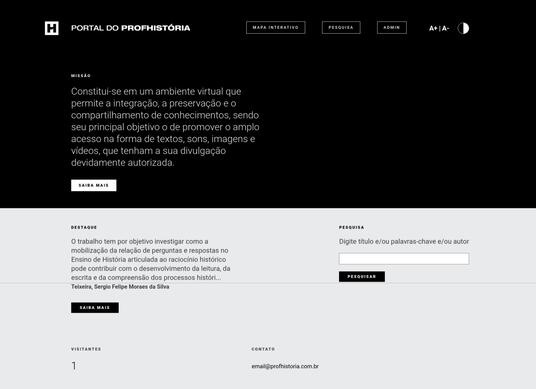This screenshot has width=536, height=389.
Task: Click the Contato section heading
Action: tap(263, 349)
